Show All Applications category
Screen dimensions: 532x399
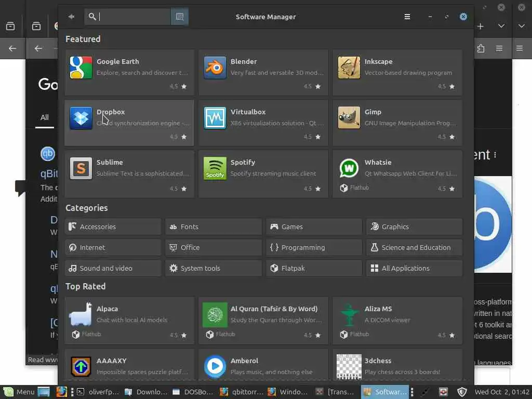(414, 268)
